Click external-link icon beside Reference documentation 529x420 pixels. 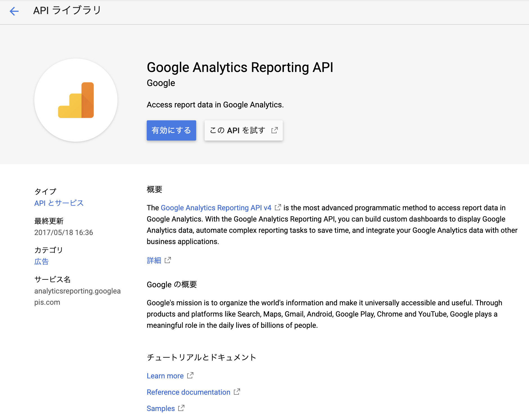(x=237, y=392)
